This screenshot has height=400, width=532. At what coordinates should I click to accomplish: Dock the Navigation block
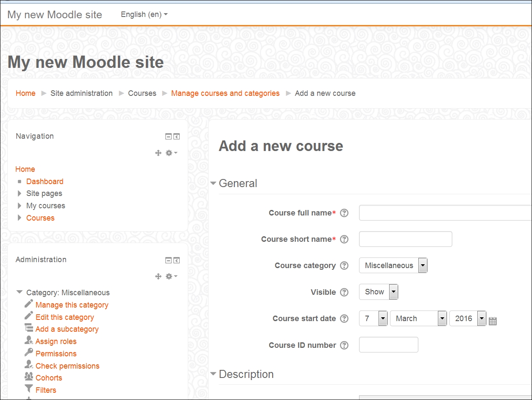coord(176,137)
